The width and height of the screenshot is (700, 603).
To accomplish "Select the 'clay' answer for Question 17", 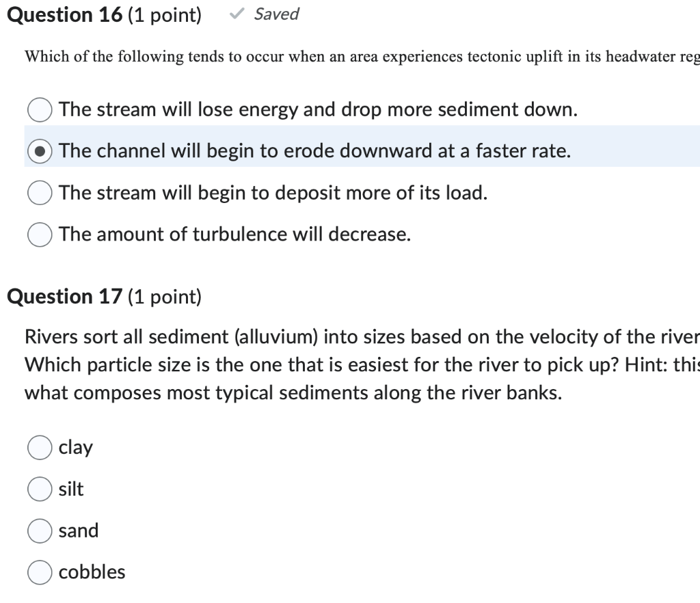I will pyautogui.click(x=40, y=448).
